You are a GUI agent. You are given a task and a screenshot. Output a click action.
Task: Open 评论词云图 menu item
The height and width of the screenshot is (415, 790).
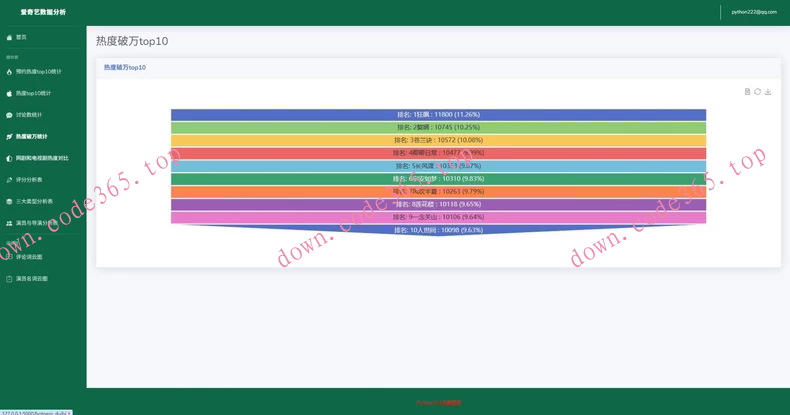(29, 257)
